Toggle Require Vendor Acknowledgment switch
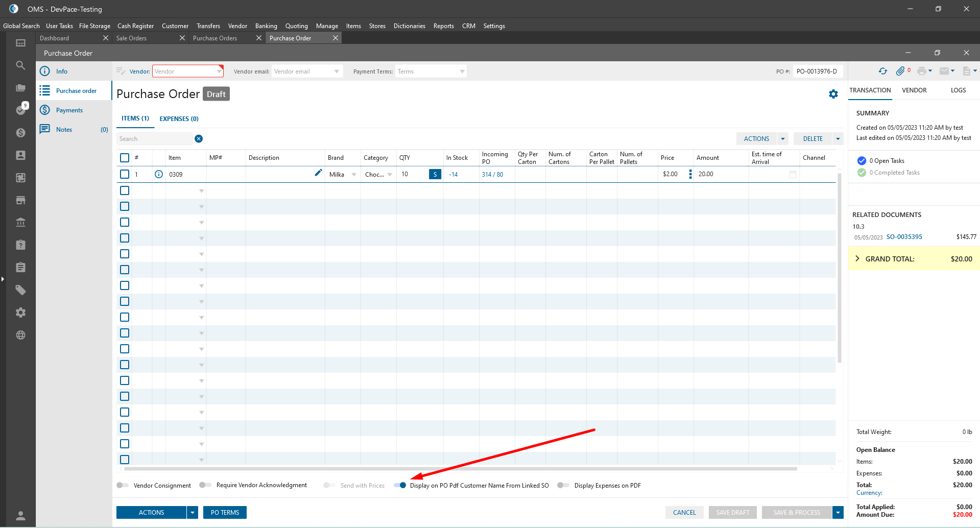This screenshot has width=980, height=528. click(x=205, y=485)
